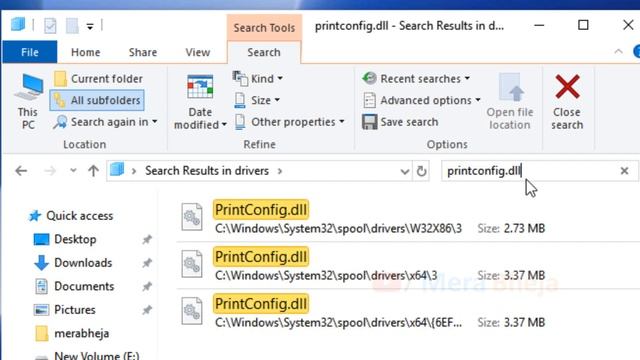
Task: Click the New folder quick access toolbar icon
Action: coord(72,26)
